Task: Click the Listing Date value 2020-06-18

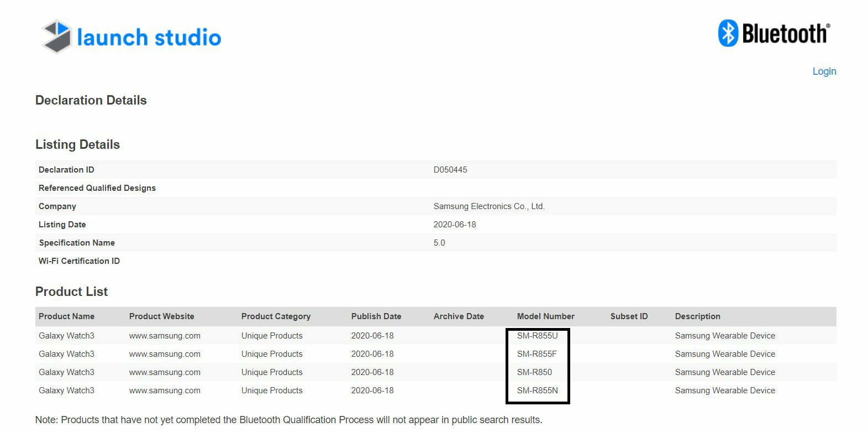Action: [455, 225]
